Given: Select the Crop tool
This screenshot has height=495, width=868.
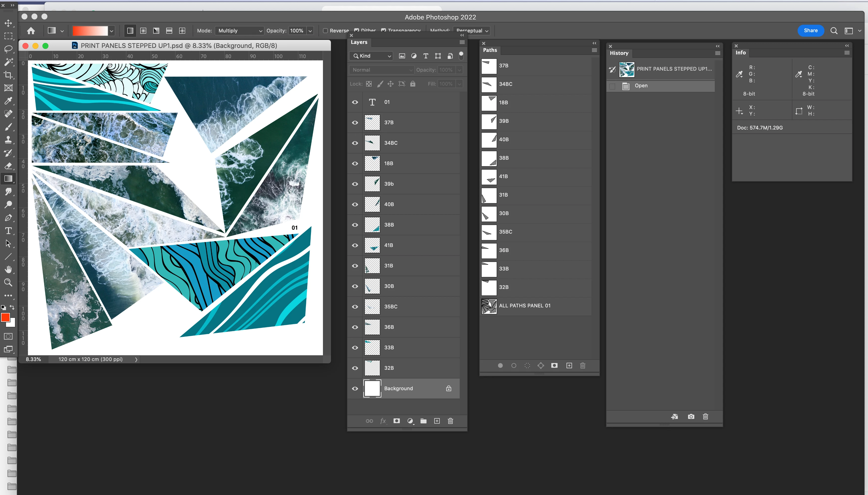Looking at the screenshot, I should pyautogui.click(x=8, y=75).
